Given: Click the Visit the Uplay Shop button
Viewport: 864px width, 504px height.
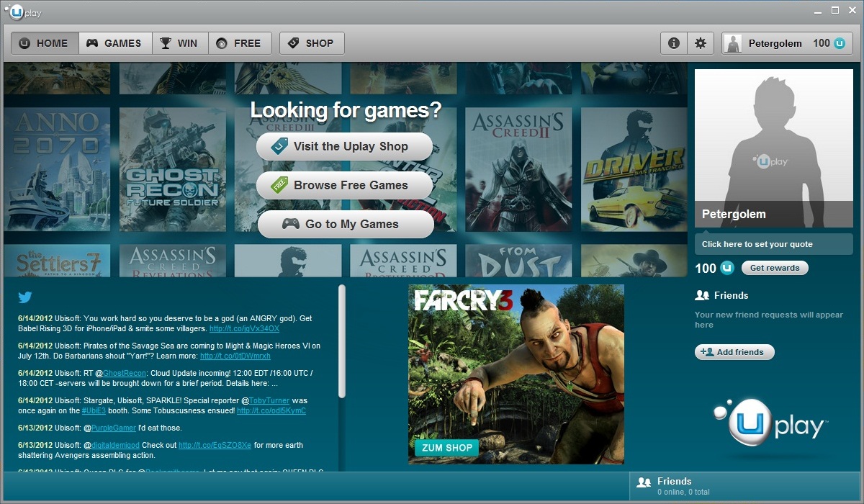Looking at the screenshot, I should pyautogui.click(x=344, y=147).
